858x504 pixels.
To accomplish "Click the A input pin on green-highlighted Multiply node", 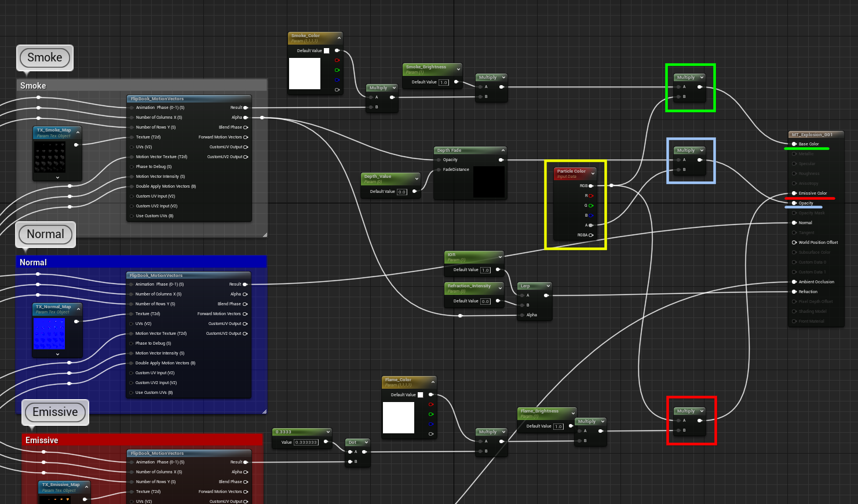I will (x=678, y=86).
